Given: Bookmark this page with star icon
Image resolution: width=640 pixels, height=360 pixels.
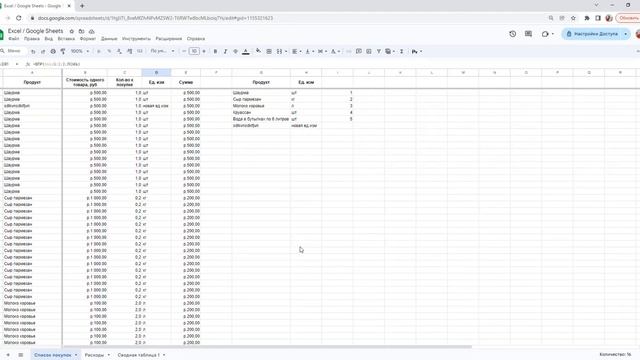Looking at the screenshot, I should pyautogui.click(x=573, y=18).
